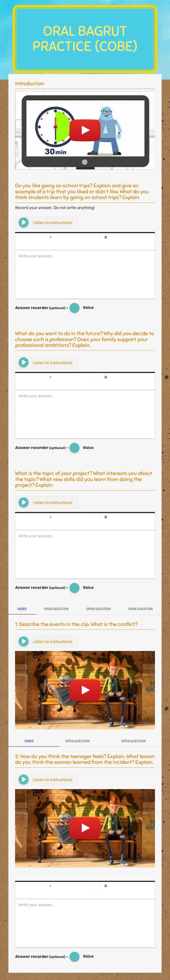Viewport: 170px width, 980px height.
Task: Start voice recorder under future profession answer
Action: click(75, 448)
